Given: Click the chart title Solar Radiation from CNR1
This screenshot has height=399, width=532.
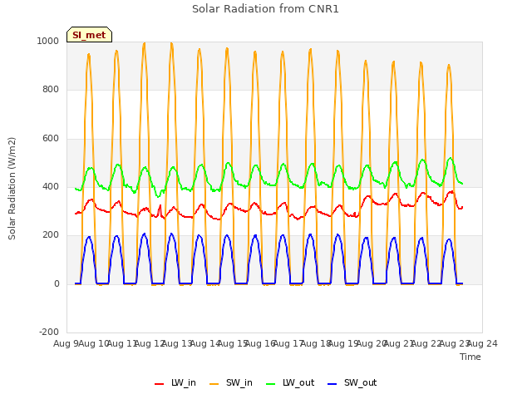Looking at the screenshot, I should pos(265,9).
